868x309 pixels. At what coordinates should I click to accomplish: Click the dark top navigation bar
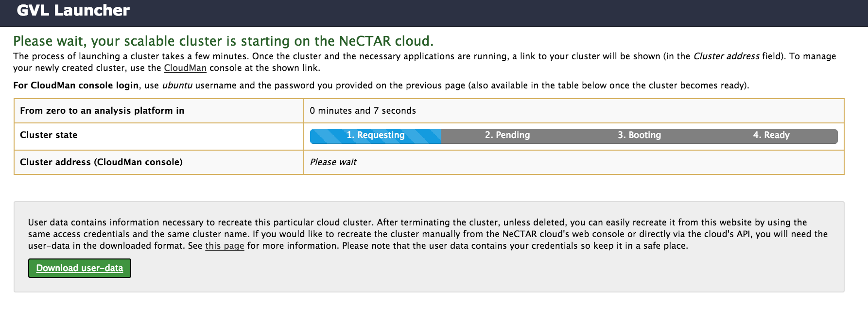tap(434, 13)
